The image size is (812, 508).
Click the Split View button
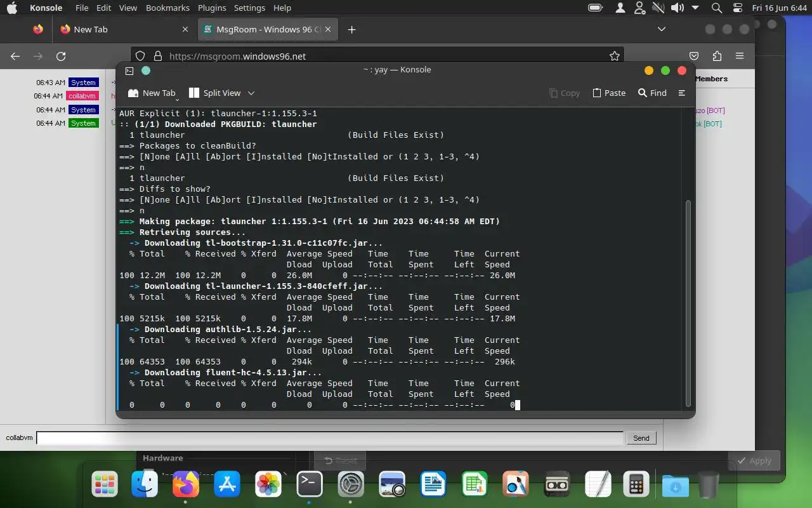(214, 93)
